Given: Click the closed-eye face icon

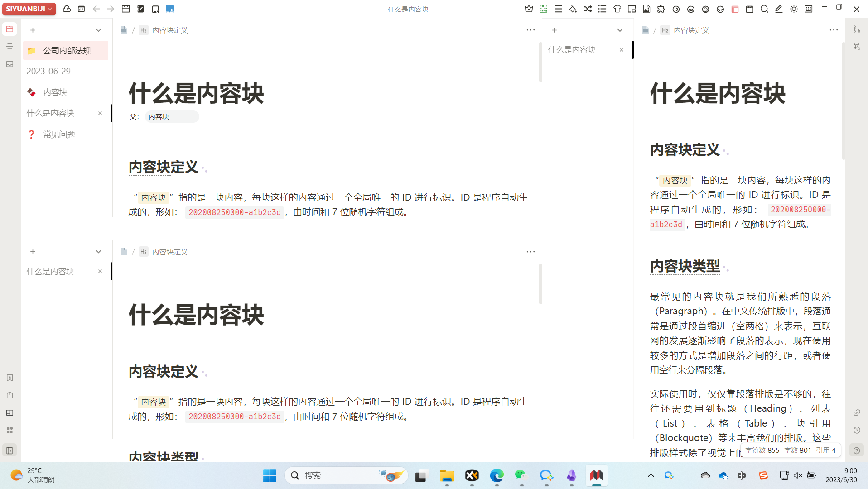Looking at the screenshot, I should click(720, 9).
